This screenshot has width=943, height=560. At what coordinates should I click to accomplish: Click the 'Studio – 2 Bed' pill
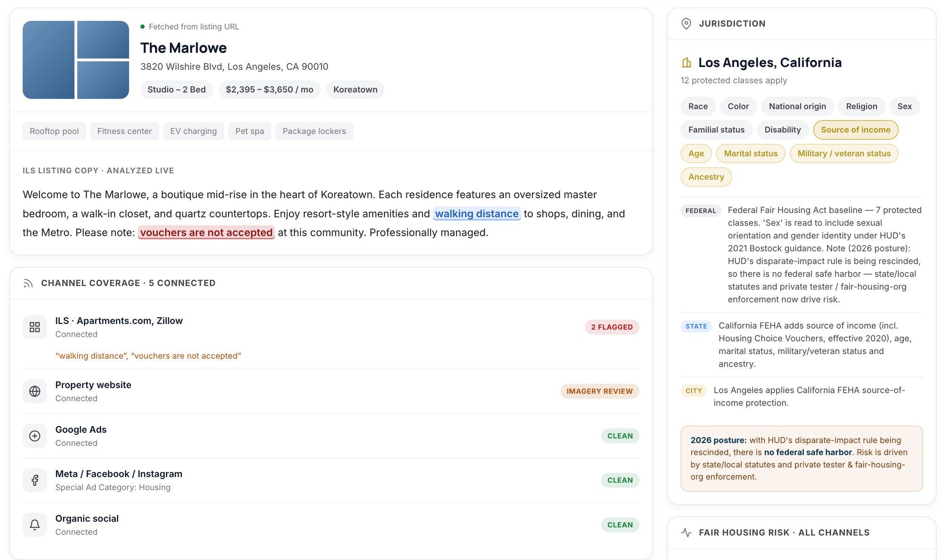[x=176, y=90]
